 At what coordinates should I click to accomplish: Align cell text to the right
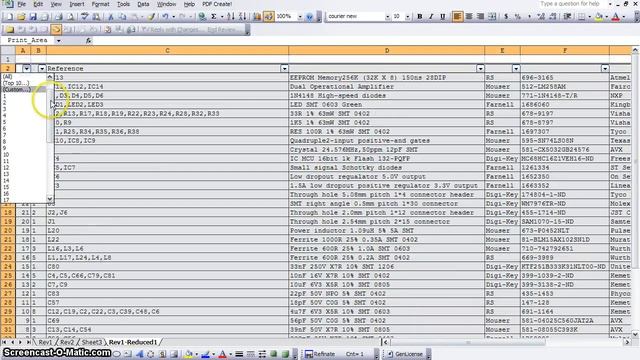tap(480, 17)
